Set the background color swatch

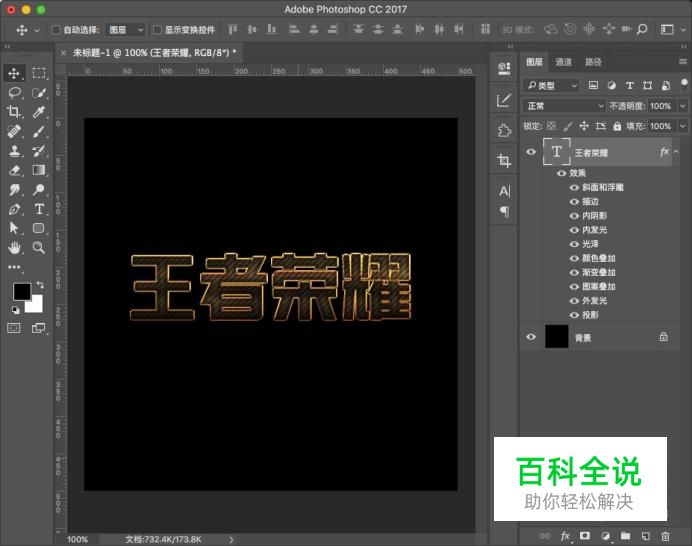(x=36, y=306)
